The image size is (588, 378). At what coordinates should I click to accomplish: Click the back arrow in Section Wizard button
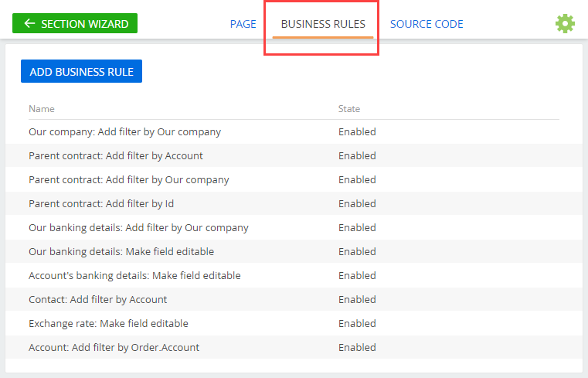click(x=29, y=24)
